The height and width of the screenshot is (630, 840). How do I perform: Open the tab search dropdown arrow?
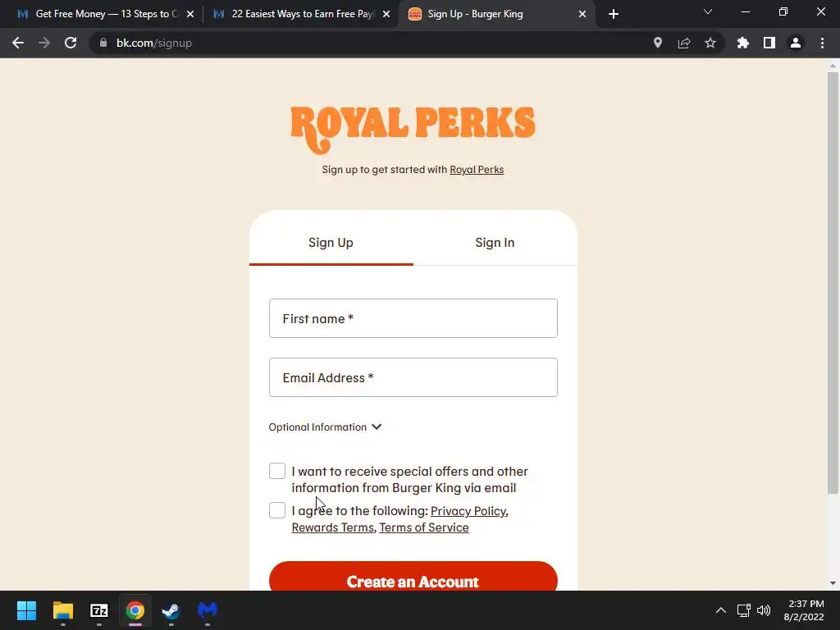tap(707, 11)
